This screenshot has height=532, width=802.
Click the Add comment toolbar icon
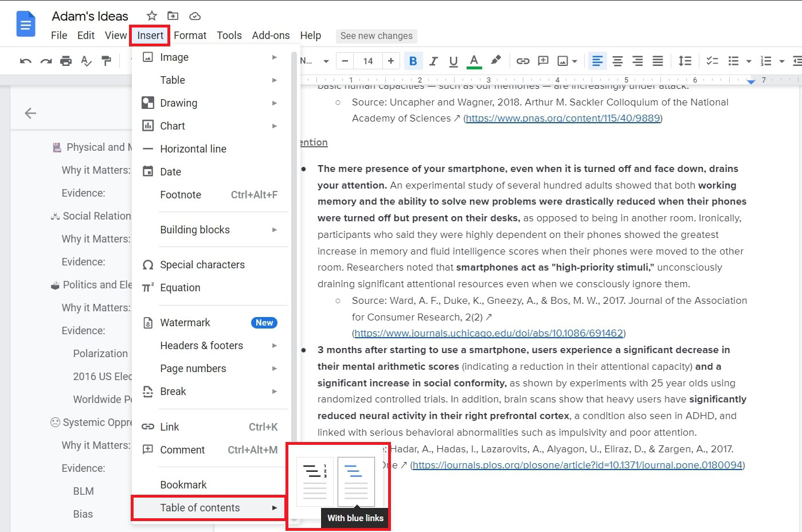click(x=543, y=61)
